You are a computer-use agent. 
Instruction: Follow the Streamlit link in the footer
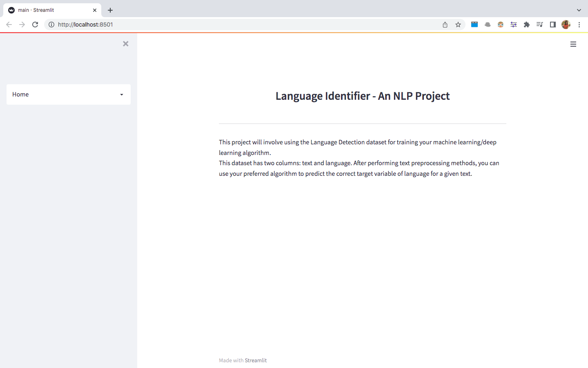coord(256,360)
